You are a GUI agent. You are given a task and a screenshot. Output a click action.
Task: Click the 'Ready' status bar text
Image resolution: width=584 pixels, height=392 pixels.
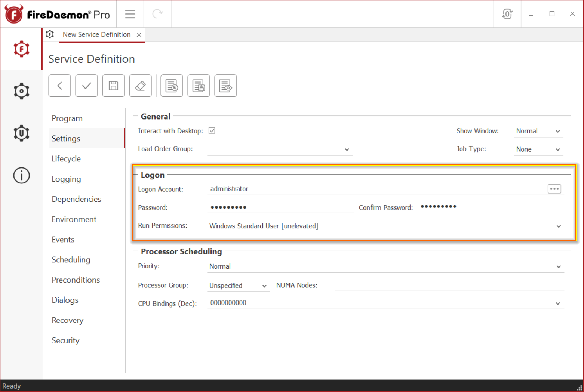(x=12, y=386)
